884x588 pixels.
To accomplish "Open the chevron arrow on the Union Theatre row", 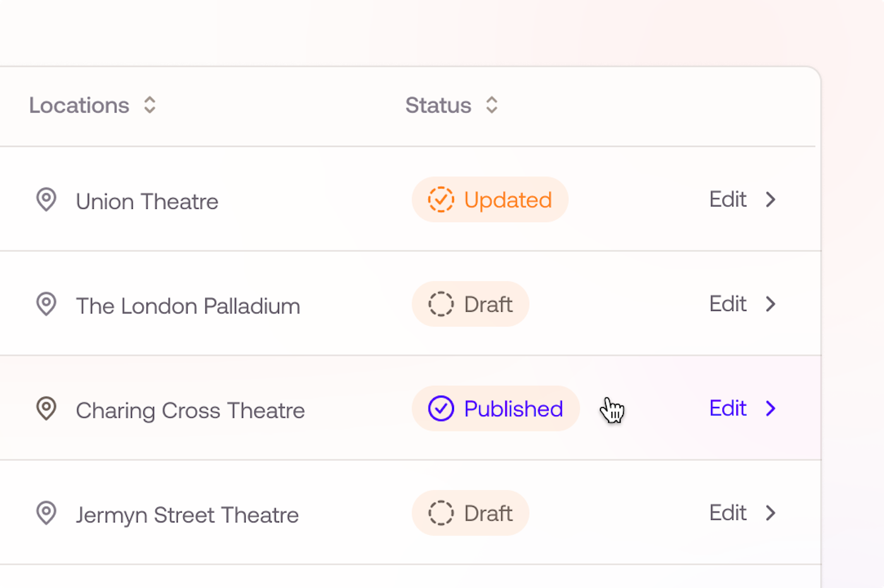I will tap(770, 199).
